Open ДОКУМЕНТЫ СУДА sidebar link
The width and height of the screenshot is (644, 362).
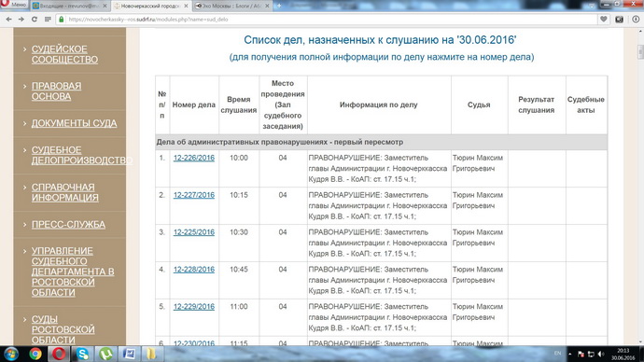[75, 123]
